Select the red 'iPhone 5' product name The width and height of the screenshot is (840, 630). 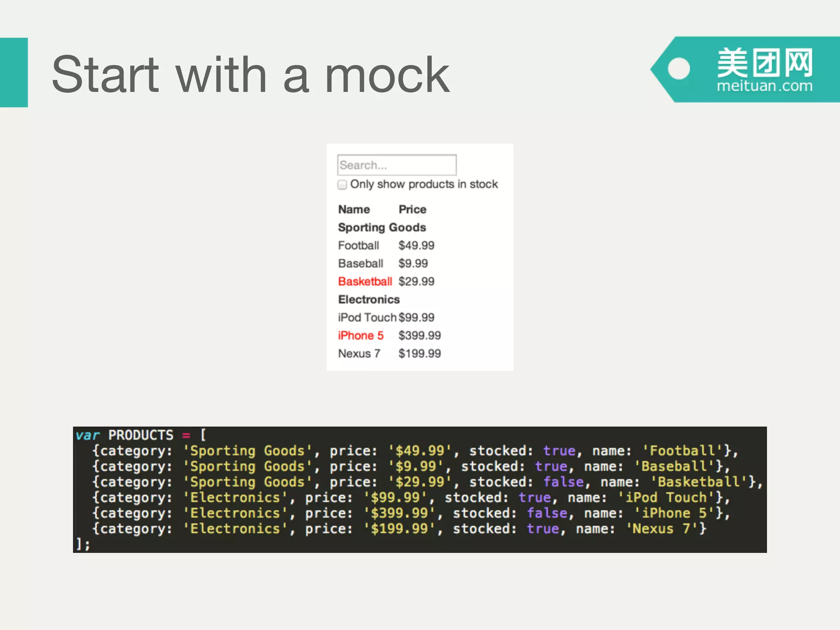[361, 336]
